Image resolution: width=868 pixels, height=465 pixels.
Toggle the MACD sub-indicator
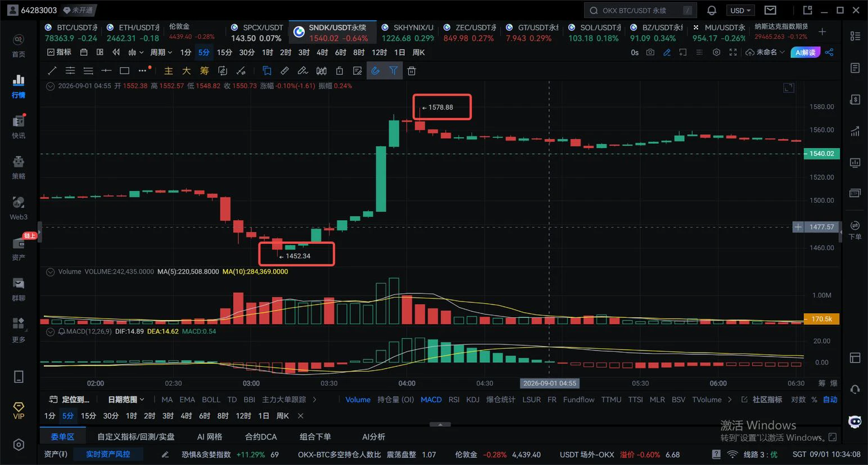(431, 400)
